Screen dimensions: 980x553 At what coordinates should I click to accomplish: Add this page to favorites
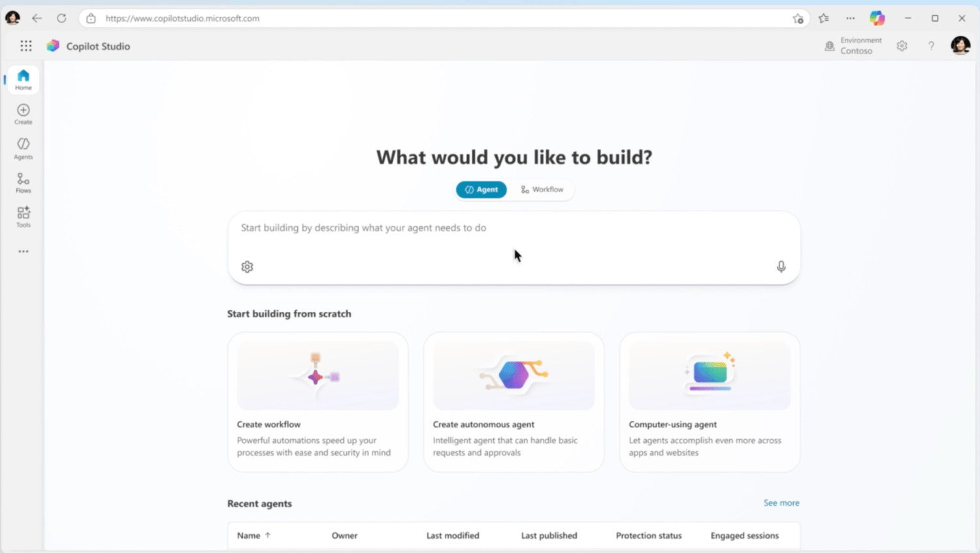click(x=798, y=18)
